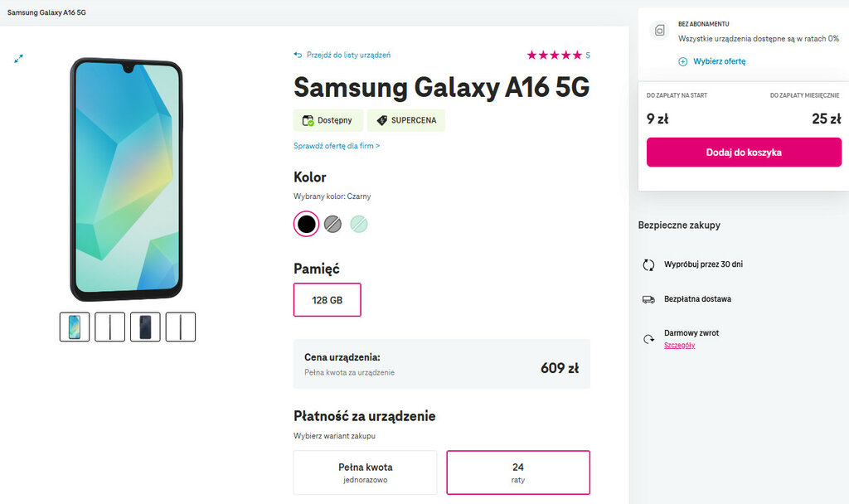
Task: Select the mint green color swatch
Action: pos(358,224)
